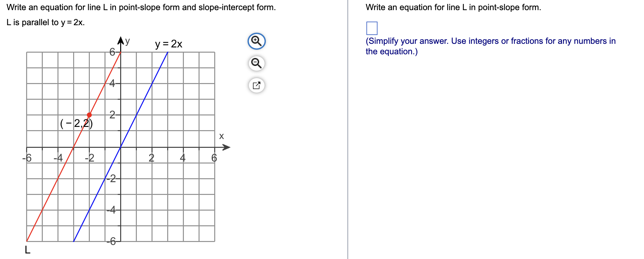Click the problem statement 'L is parallel to y = 2x'
This screenshot has width=644, height=259.
[x=45, y=23]
